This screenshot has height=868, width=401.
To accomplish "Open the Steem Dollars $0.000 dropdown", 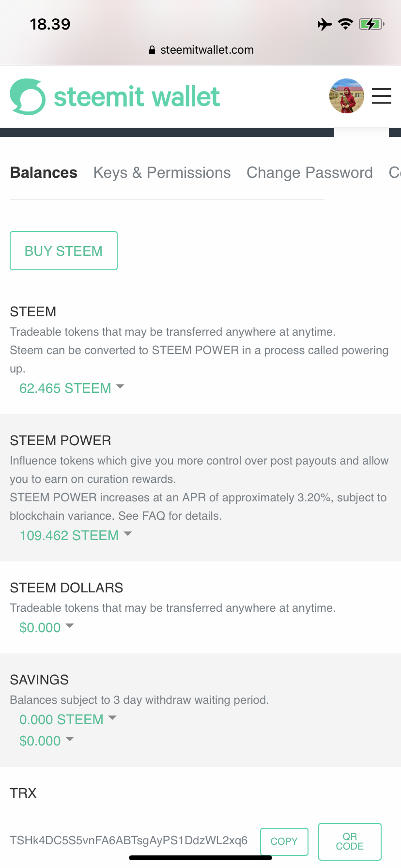I will coord(46,627).
